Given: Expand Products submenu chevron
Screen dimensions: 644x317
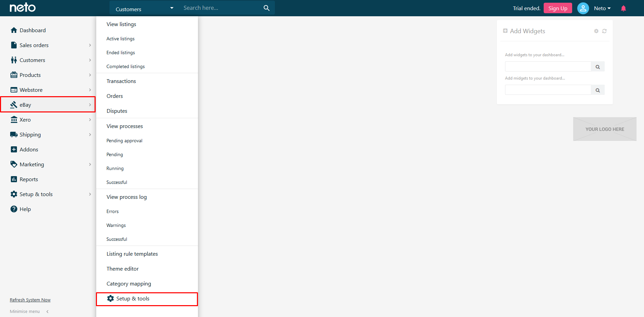Looking at the screenshot, I should pyautogui.click(x=90, y=75).
